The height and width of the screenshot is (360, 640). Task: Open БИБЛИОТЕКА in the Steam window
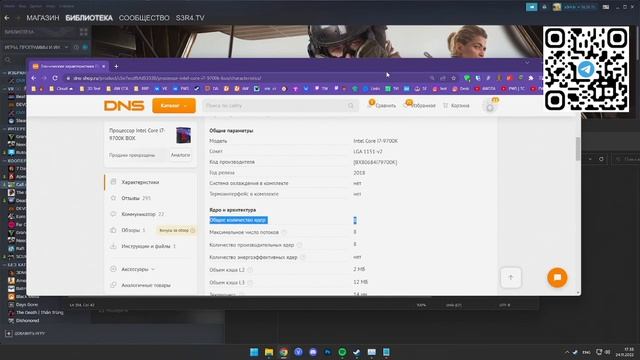pyautogui.click(x=89, y=18)
